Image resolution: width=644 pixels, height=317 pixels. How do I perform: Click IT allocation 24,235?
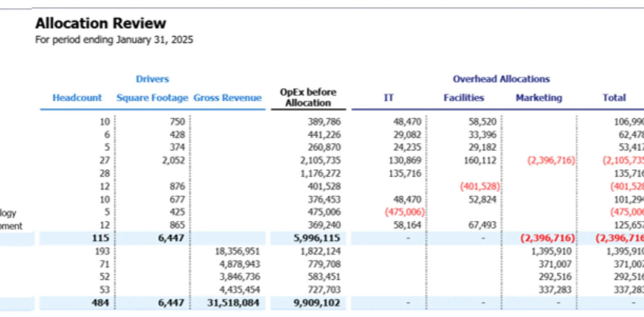pos(407,148)
